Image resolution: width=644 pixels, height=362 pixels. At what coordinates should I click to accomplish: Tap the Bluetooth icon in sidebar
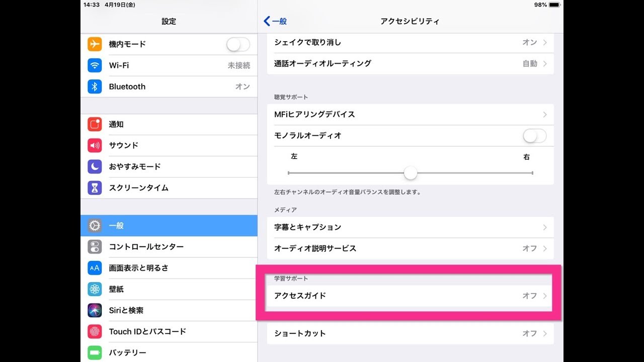click(x=95, y=86)
